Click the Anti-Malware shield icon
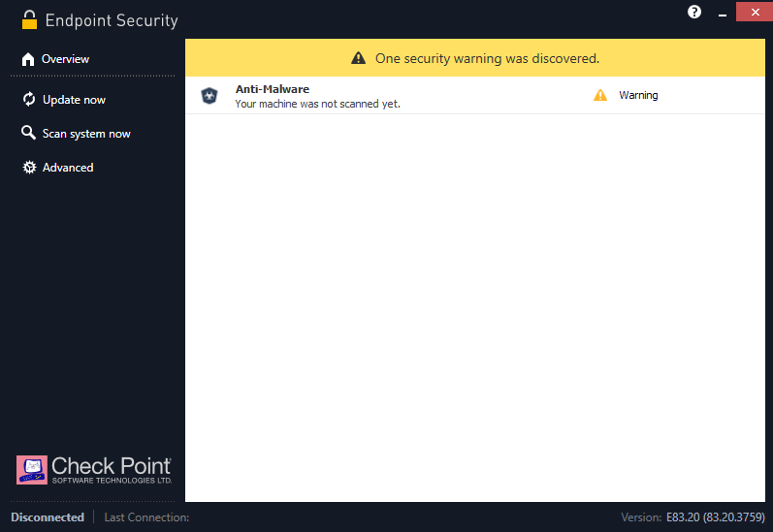The image size is (773, 532). [x=209, y=95]
